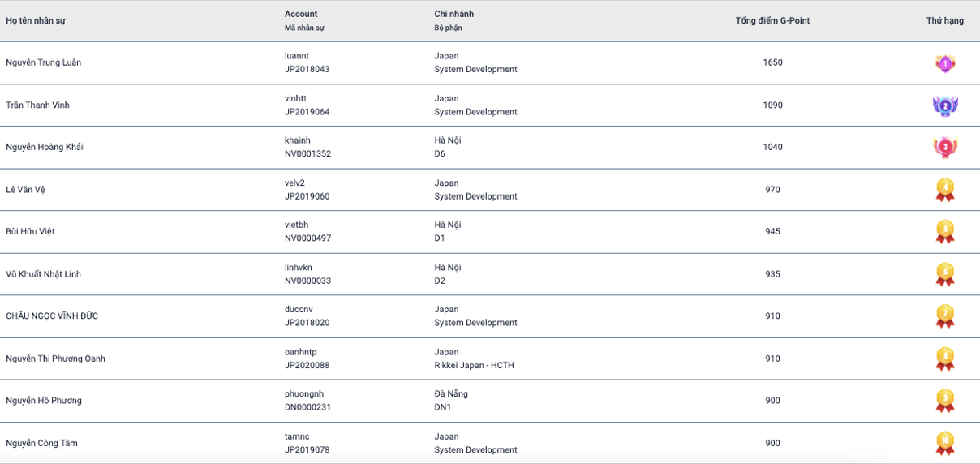Click the Thứ hạng column header
Image resolution: width=980 pixels, height=464 pixels.
point(945,21)
